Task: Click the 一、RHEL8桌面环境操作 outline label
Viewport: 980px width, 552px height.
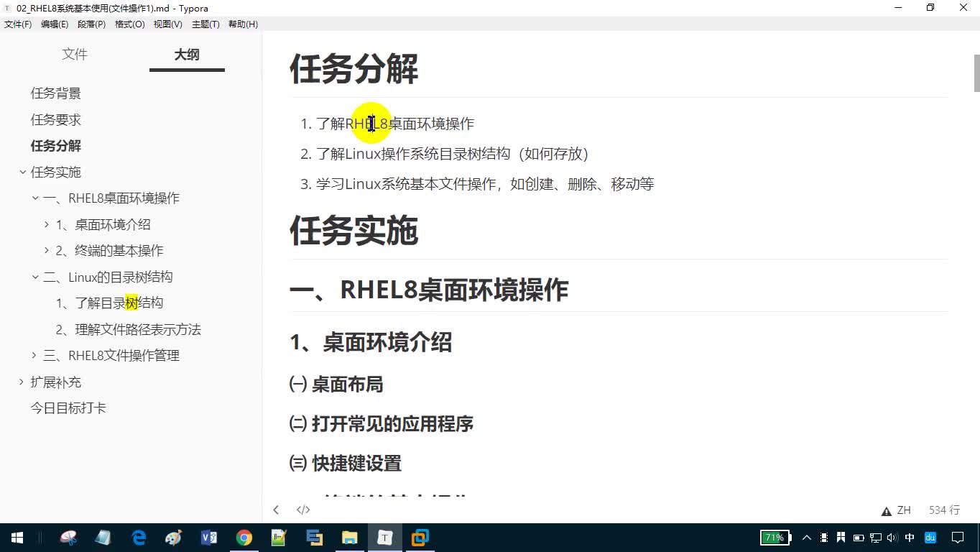Action: 111,198
